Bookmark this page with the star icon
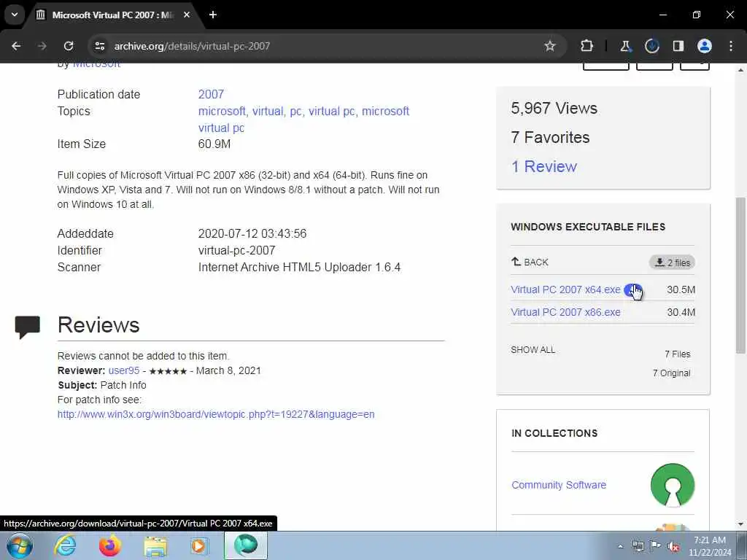Screen dimensions: 747x560 [x=550, y=46]
